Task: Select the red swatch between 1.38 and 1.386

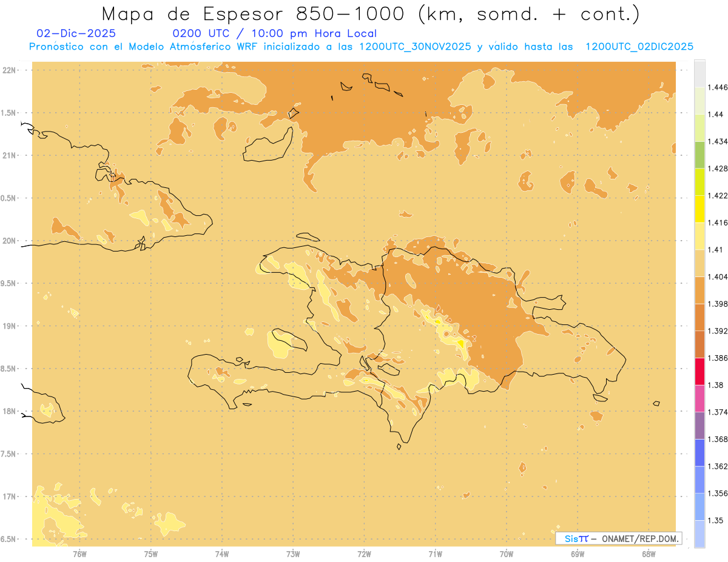Action: tap(699, 371)
